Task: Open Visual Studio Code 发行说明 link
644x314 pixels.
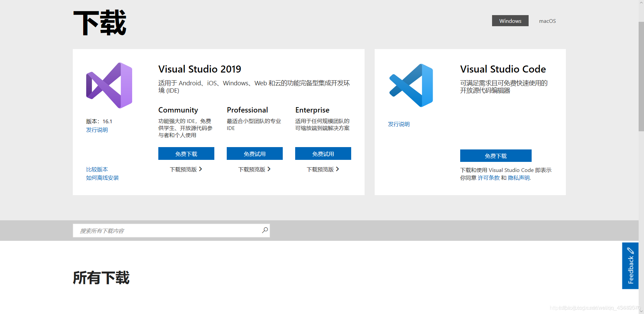Action: pyautogui.click(x=399, y=124)
